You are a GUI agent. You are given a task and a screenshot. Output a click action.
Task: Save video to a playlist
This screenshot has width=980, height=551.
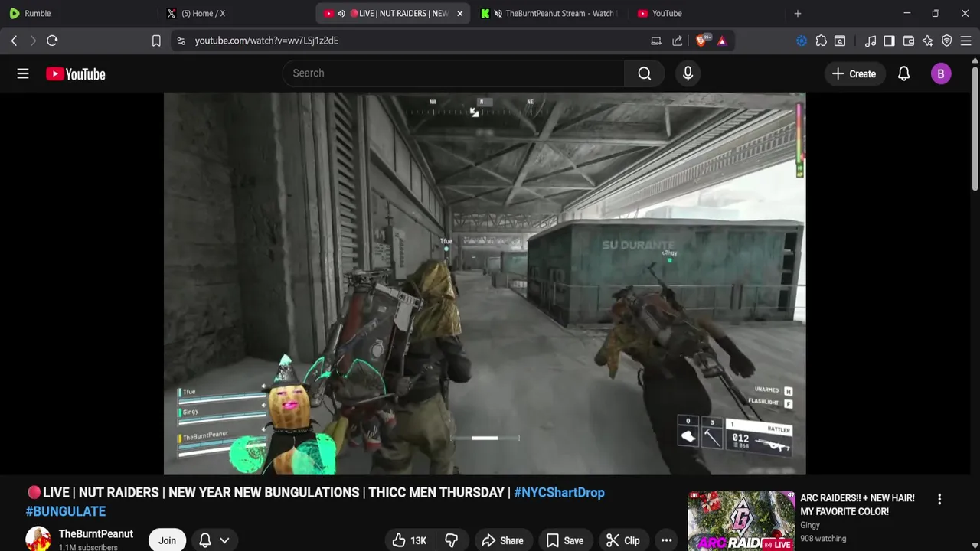click(x=564, y=540)
